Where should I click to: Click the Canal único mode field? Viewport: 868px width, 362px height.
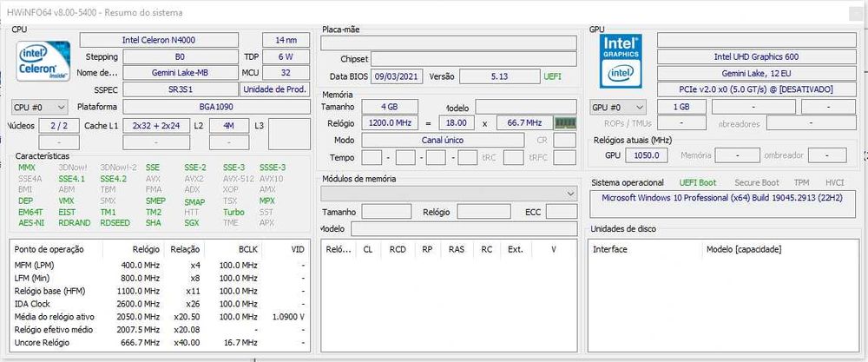pyautogui.click(x=443, y=140)
